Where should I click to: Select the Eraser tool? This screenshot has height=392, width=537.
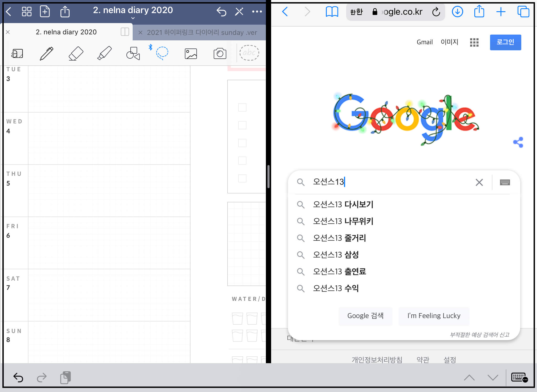tap(76, 53)
